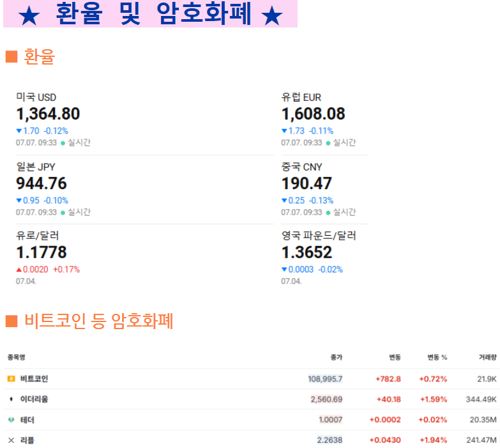
Task: Open the 유럽 EUR exchange rate
Action: [x=301, y=97]
